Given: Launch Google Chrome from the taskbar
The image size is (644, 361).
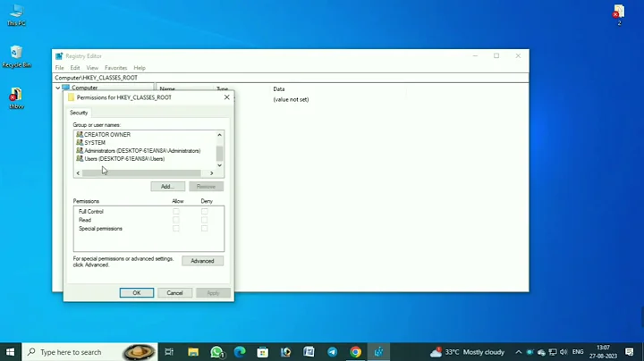Looking at the screenshot, I should point(356,352).
